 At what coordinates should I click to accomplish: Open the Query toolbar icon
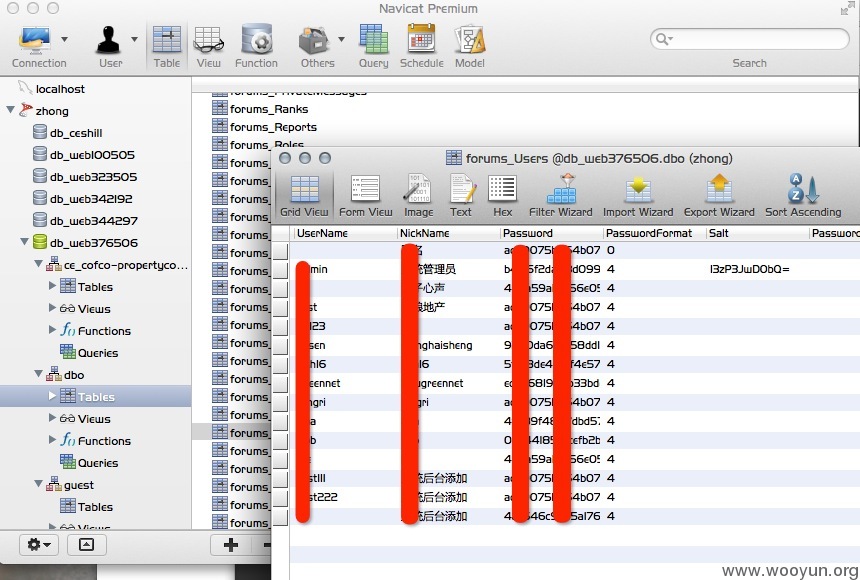point(374,40)
